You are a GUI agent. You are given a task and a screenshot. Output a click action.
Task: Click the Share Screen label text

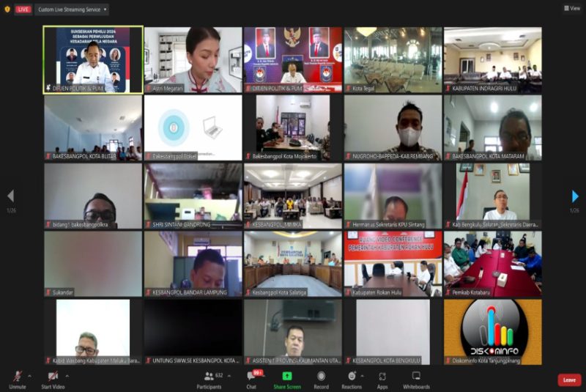[287, 387]
